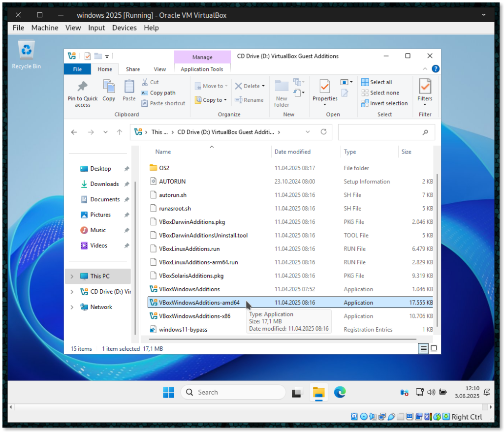Image resolution: width=504 pixels, height=432 pixels.
Task: Click Task View button on taskbar
Action: pos(297,392)
